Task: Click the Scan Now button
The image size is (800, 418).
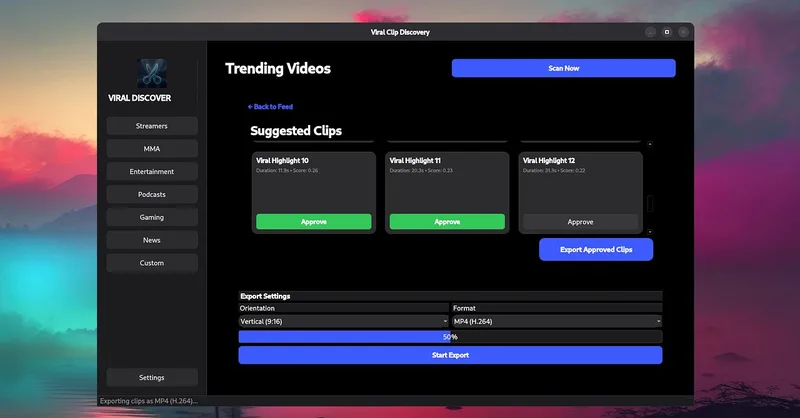Action: click(x=564, y=68)
